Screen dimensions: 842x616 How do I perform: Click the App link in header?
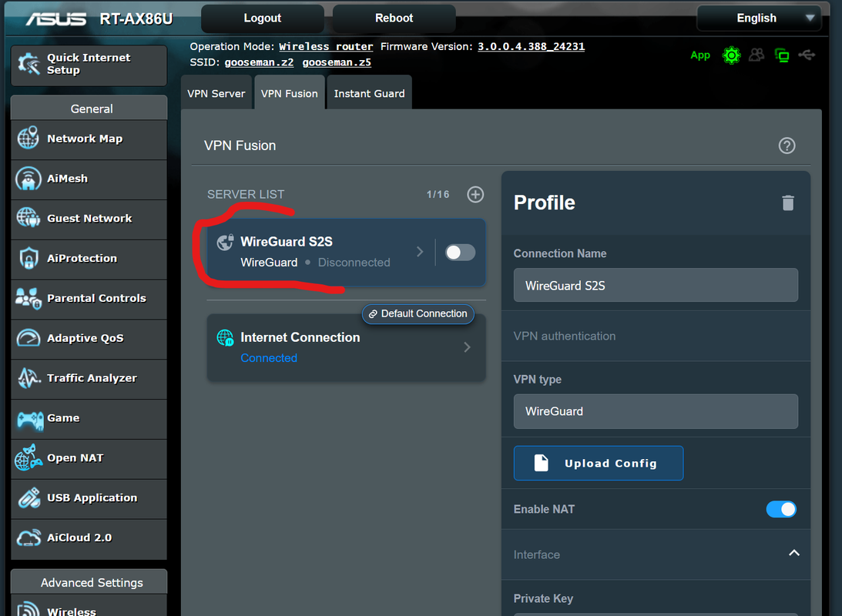[700, 55]
